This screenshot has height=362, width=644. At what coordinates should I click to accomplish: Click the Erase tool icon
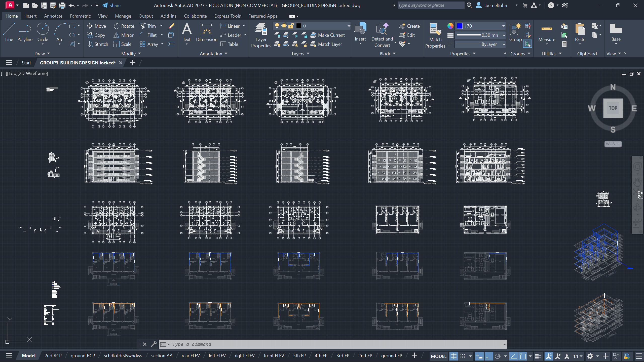tap(171, 26)
